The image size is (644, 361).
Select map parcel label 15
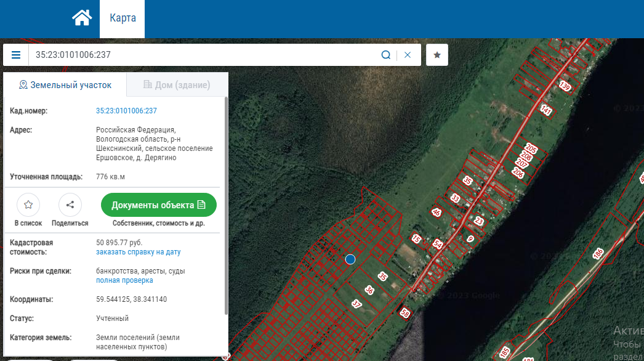click(x=417, y=238)
